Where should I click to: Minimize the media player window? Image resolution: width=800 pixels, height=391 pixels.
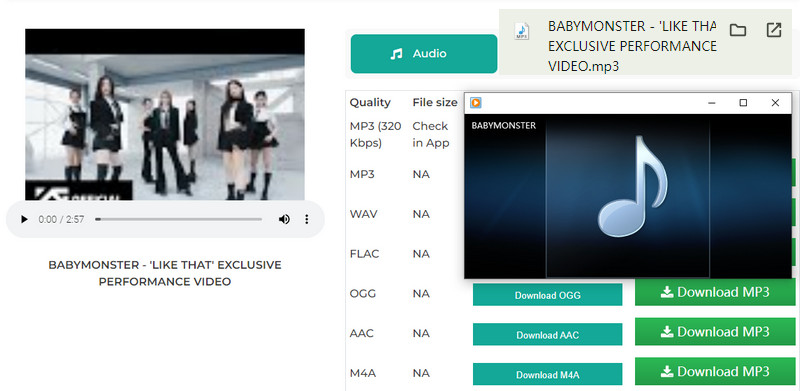click(x=712, y=103)
